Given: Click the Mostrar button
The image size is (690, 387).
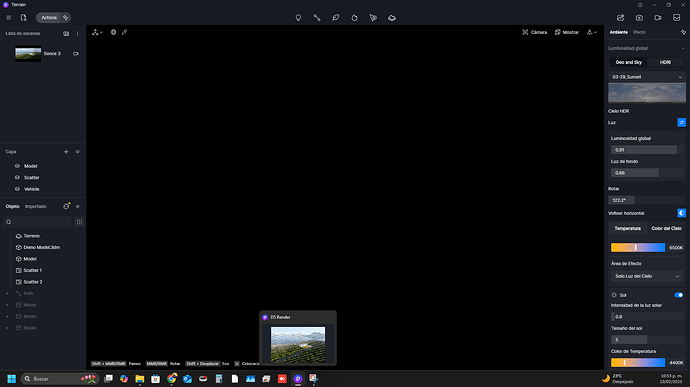Looking at the screenshot, I should click(x=567, y=32).
